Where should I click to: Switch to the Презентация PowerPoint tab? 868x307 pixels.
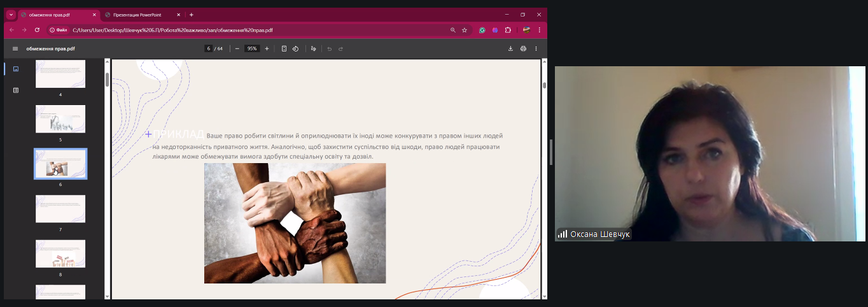click(x=140, y=15)
